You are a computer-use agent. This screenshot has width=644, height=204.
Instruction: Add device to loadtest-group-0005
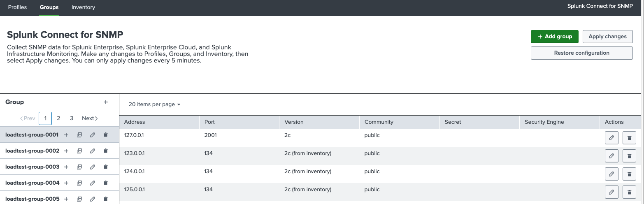tap(66, 199)
